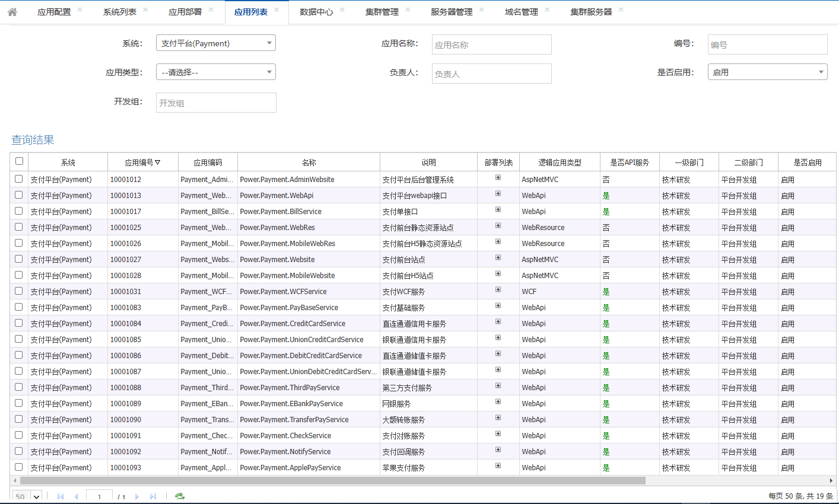
Task: Check the row 10001093 checkbox
Action: point(19,467)
